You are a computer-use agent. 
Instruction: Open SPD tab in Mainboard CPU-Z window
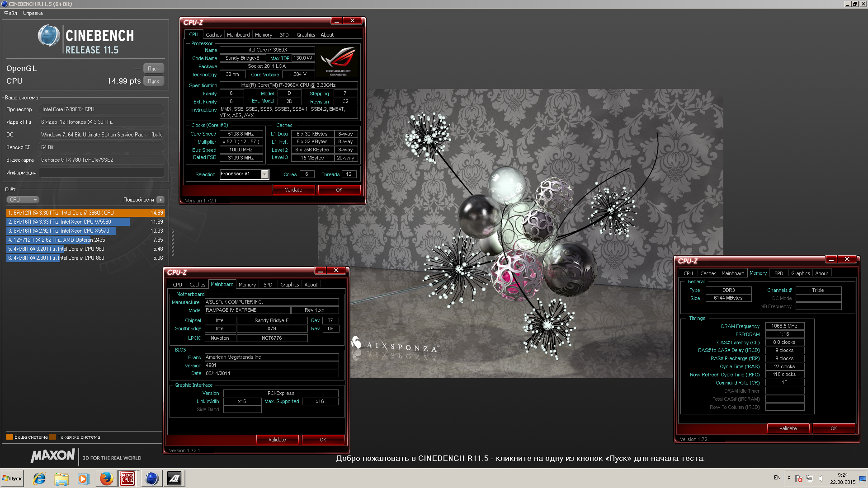[268, 285]
